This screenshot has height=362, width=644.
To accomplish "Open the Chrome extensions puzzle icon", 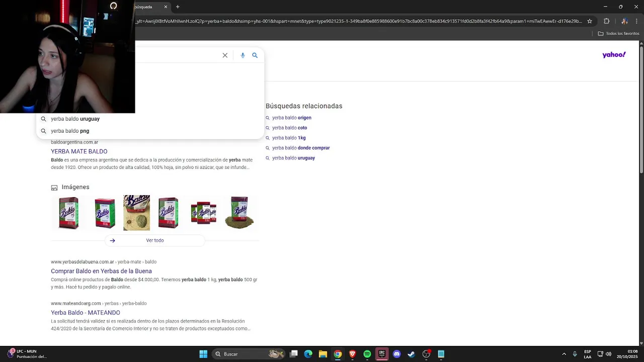I will pos(606,21).
